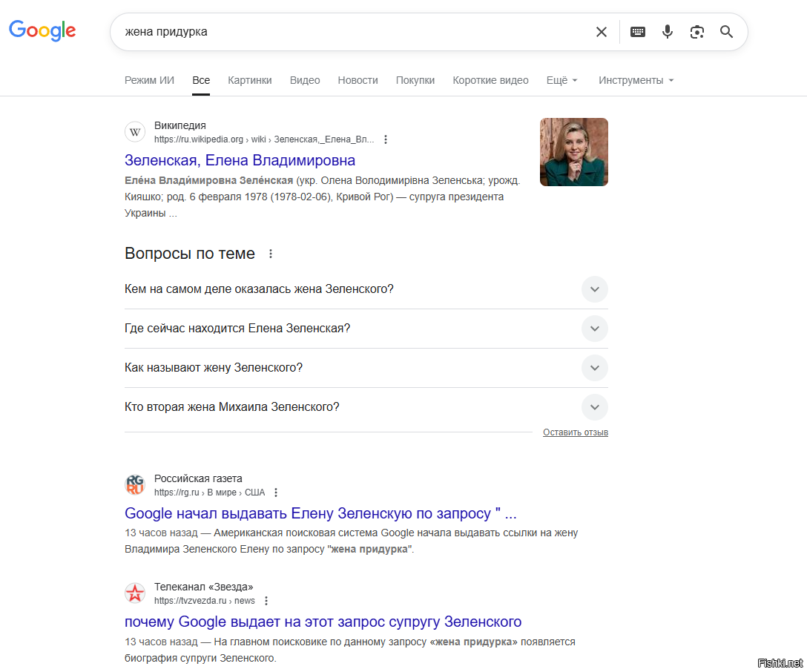Start voice search with microphone icon

click(x=668, y=32)
